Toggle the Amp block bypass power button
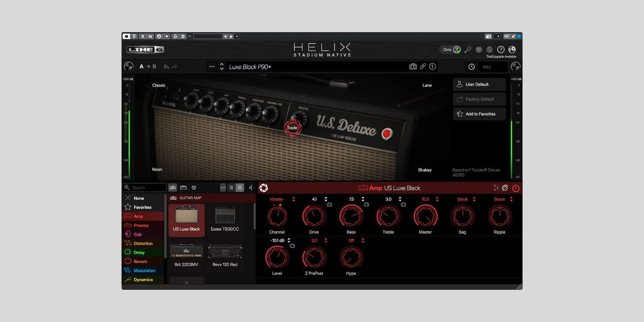644x322 pixels. (516, 188)
